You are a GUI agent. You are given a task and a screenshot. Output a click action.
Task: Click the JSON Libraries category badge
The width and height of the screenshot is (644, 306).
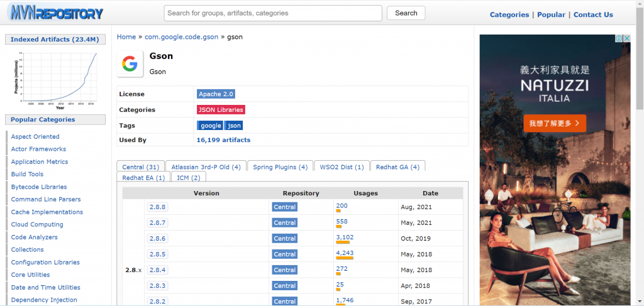[x=221, y=110]
